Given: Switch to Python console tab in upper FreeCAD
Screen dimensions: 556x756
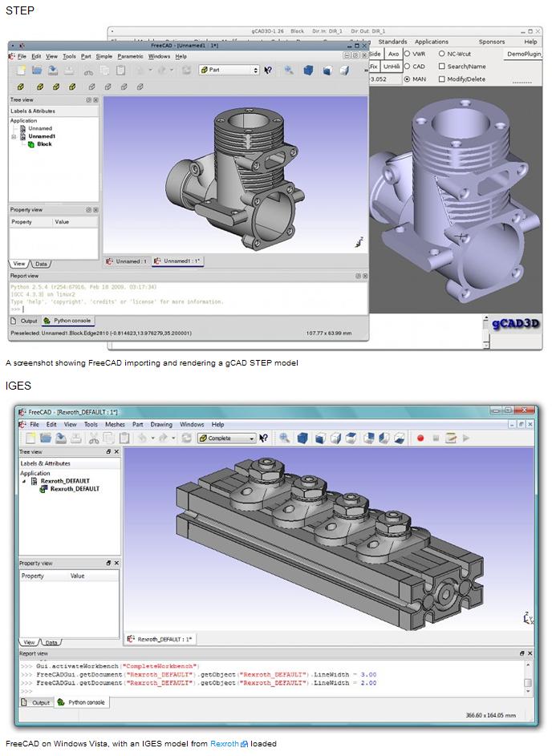Looking at the screenshot, I should [x=67, y=321].
